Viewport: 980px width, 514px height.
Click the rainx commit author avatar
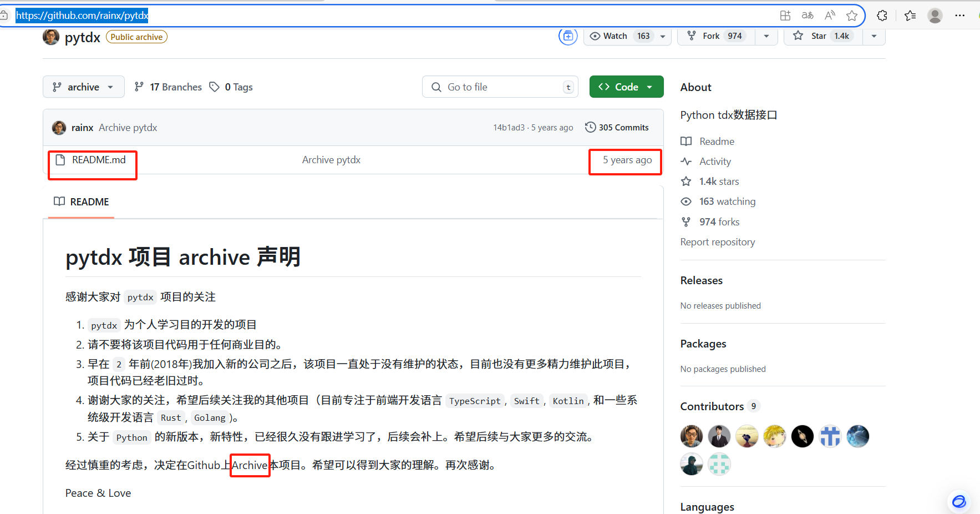59,128
